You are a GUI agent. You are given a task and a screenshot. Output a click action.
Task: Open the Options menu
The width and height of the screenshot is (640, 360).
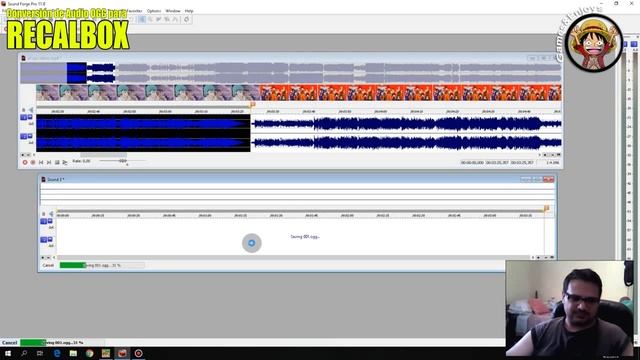click(154, 11)
